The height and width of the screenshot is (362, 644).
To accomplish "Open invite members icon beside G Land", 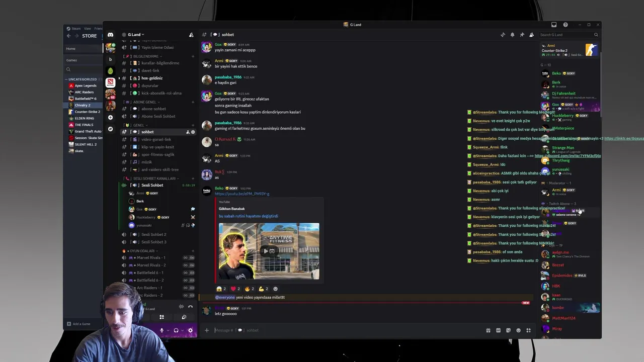I will pyautogui.click(x=191, y=35).
